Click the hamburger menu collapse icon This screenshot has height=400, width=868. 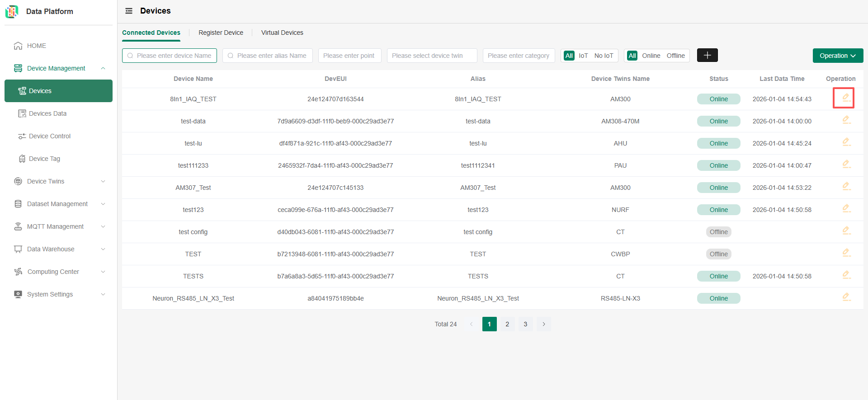coord(129,11)
